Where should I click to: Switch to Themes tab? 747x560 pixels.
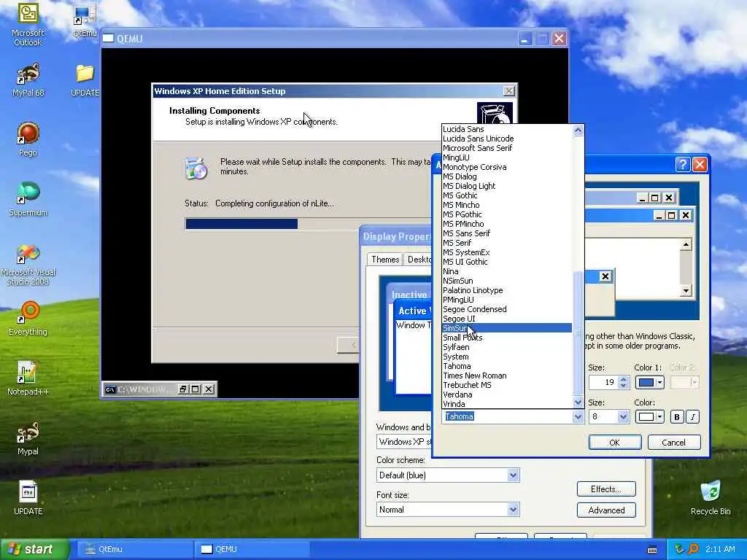[385, 260]
